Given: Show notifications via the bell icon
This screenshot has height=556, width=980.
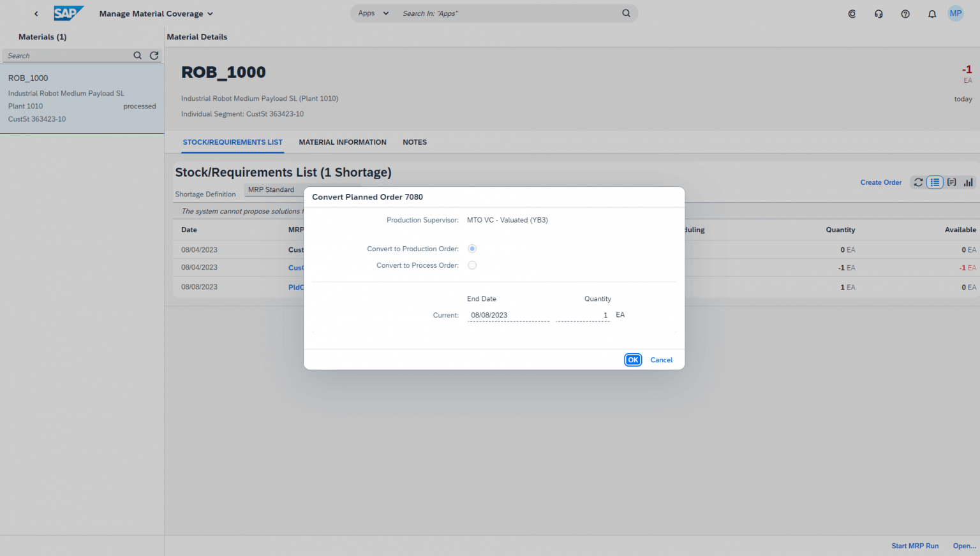Looking at the screenshot, I should (x=932, y=13).
